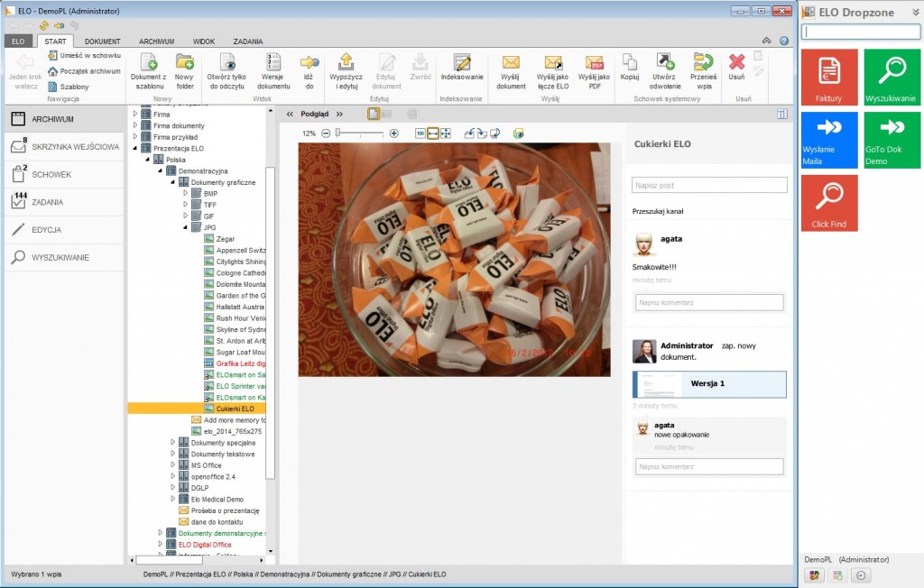
Task: Expand the TIFF folder
Action: click(x=185, y=205)
